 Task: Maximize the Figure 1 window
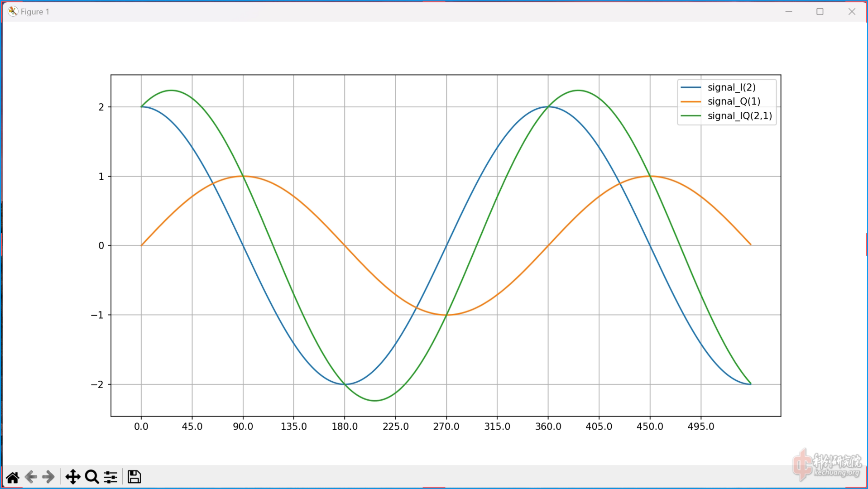pyautogui.click(x=820, y=11)
